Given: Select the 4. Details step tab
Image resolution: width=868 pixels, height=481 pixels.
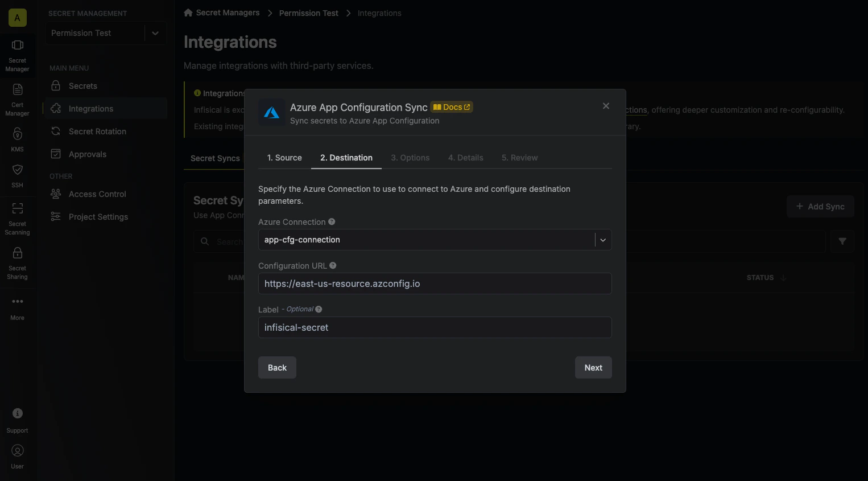Looking at the screenshot, I should pyautogui.click(x=466, y=158).
